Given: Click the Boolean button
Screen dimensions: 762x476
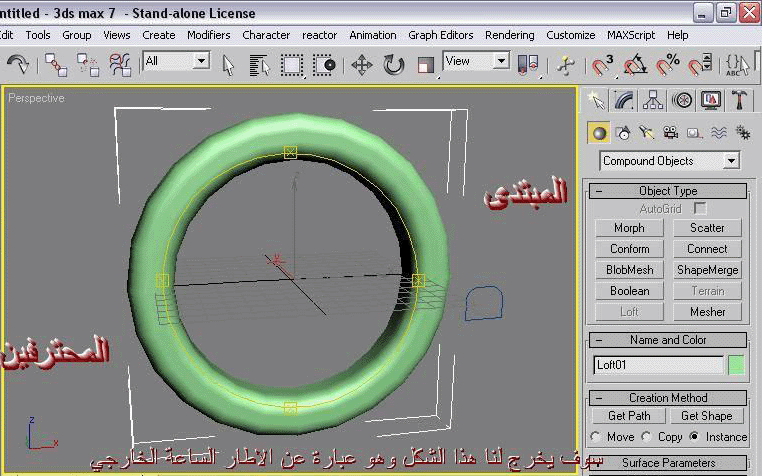Looking at the screenshot, I should point(629,291).
